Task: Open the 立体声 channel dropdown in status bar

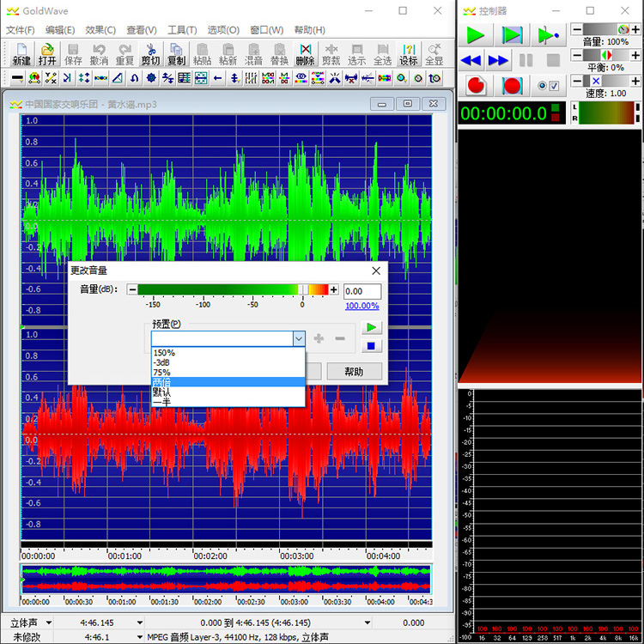Action: pyautogui.click(x=48, y=623)
